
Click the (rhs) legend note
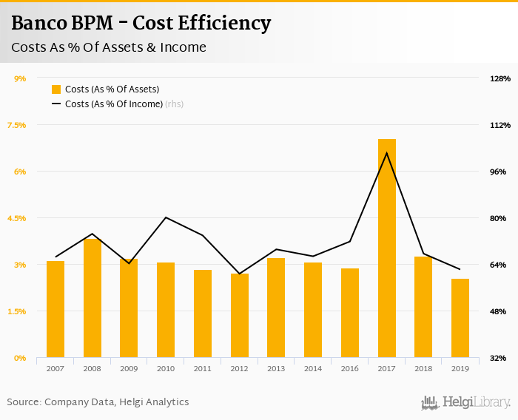tap(174, 104)
